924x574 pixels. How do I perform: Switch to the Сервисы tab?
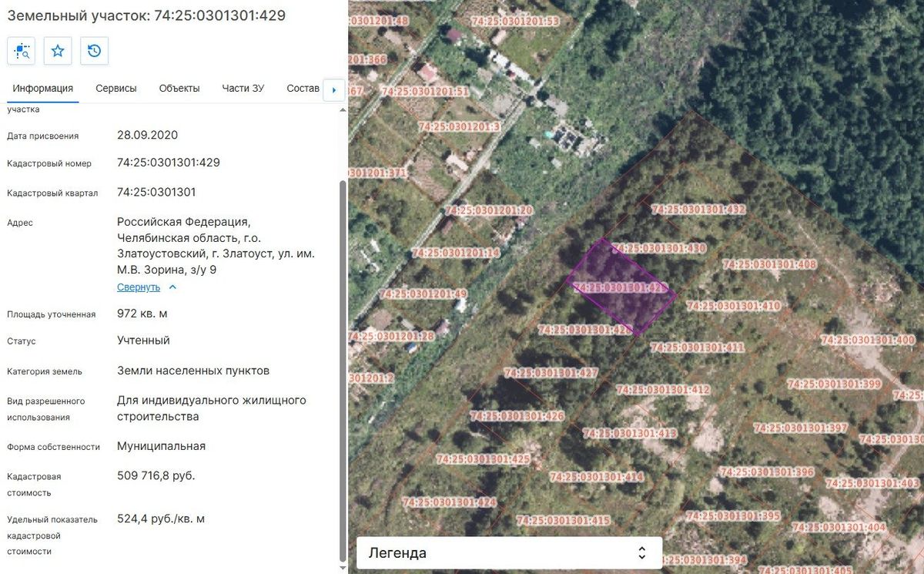[x=116, y=89]
